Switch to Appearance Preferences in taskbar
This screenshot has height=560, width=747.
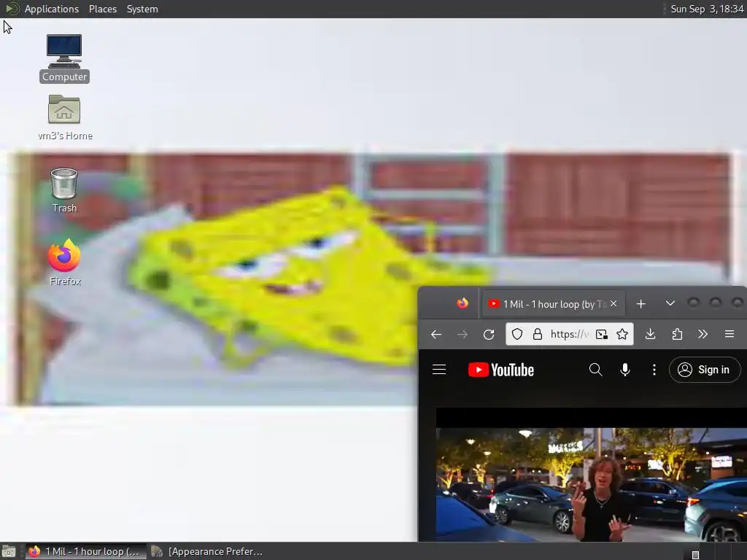[207, 551]
